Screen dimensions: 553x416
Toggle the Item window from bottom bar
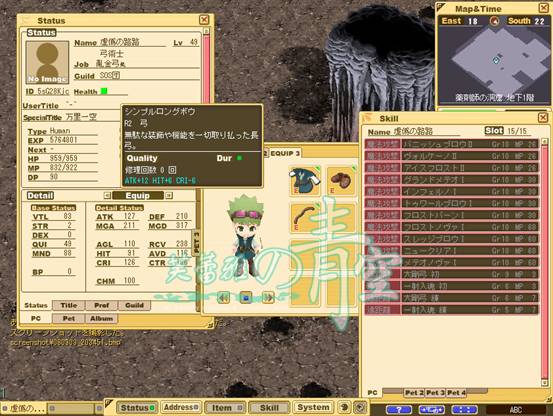[226, 408]
